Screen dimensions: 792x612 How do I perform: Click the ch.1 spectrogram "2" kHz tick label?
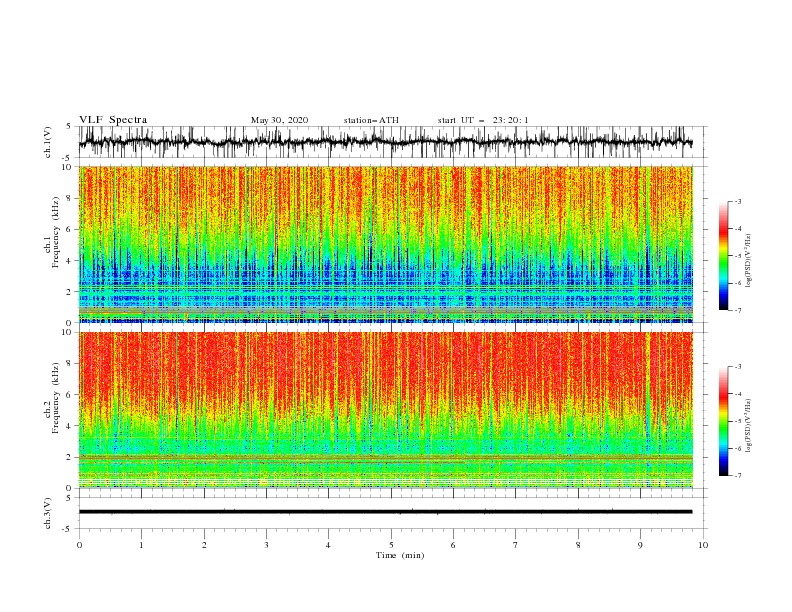click(69, 292)
